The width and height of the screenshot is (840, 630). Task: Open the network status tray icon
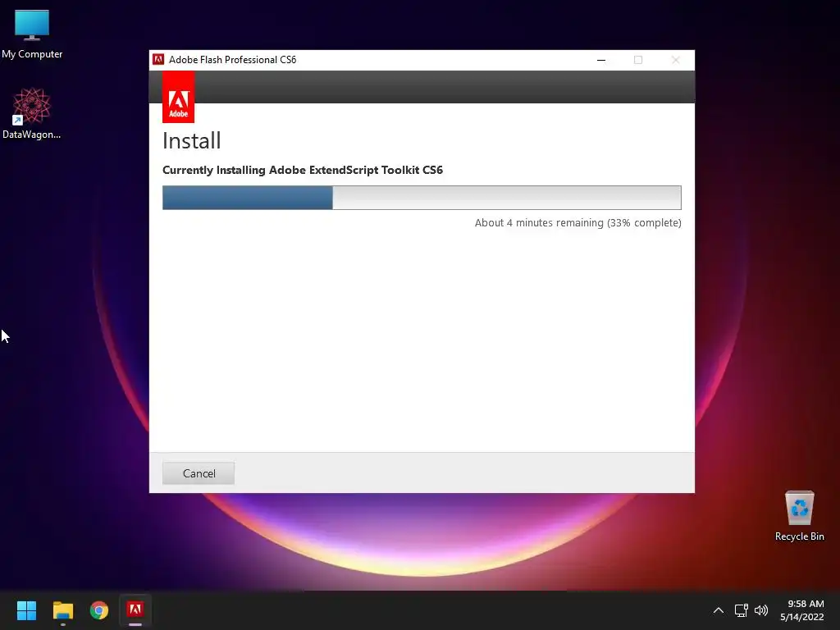(741, 610)
